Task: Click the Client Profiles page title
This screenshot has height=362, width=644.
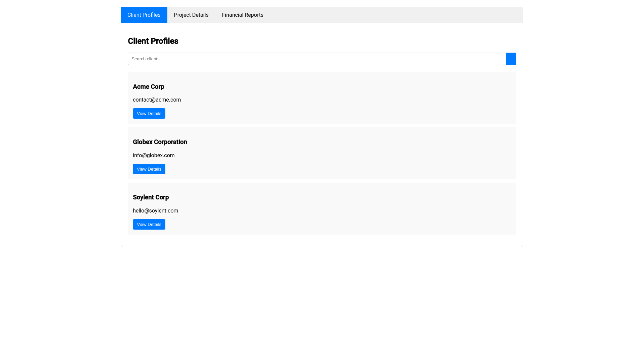Action: coord(153,41)
